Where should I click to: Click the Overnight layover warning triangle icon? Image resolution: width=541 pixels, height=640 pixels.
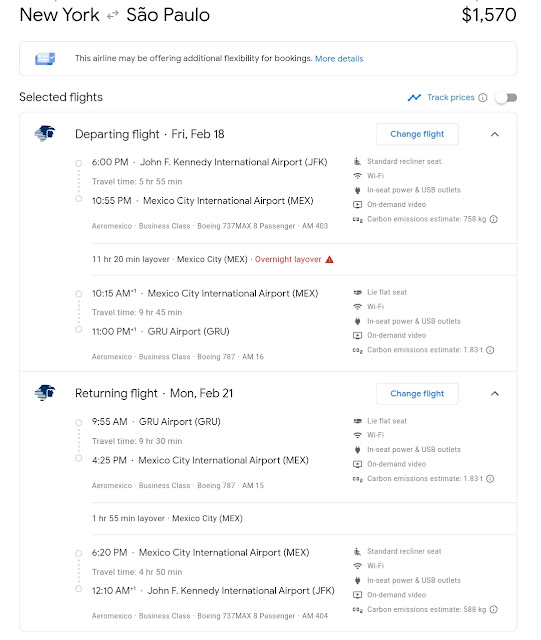pyautogui.click(x=329, y=260)
